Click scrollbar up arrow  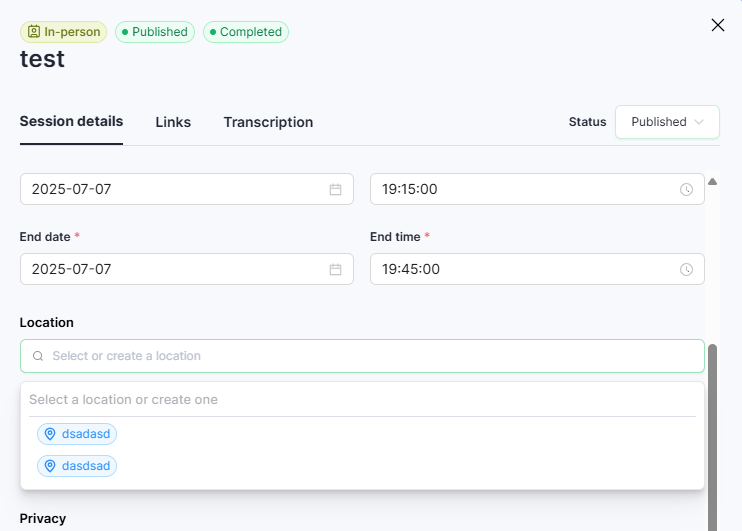pos(712,182)
